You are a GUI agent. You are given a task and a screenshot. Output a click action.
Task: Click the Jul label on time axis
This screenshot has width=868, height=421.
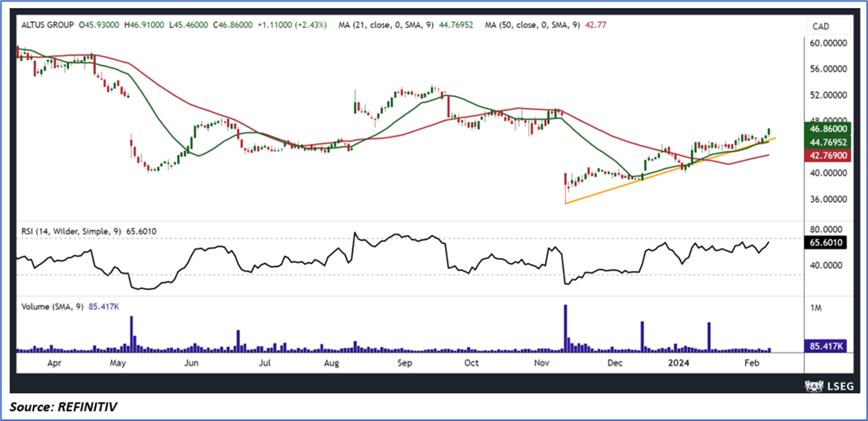coord(265,363)
